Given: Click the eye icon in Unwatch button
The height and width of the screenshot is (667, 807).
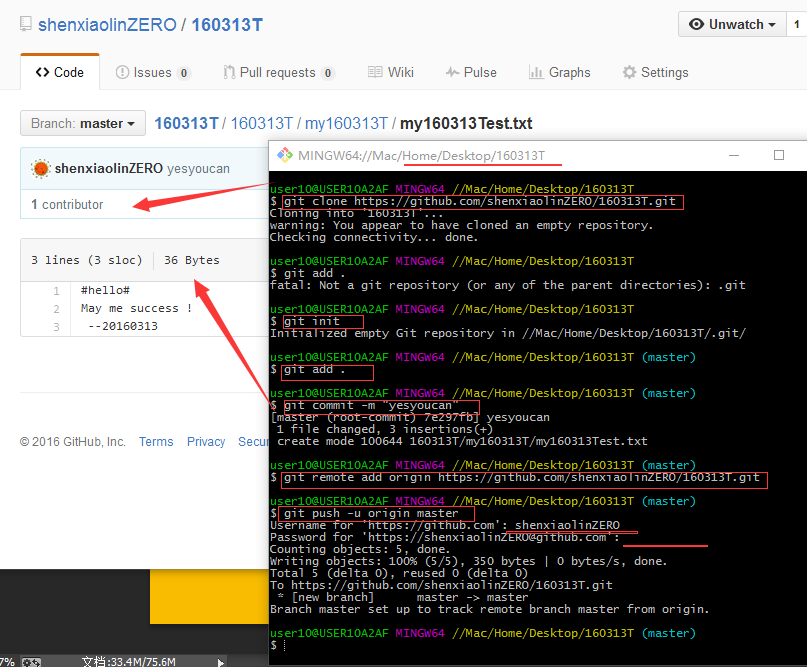Looking at the screenshot, I should pyautogui.click(x=696, y=24).
